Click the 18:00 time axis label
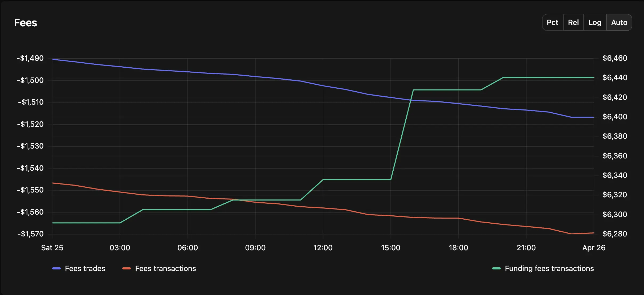The height and width of the screenshot is (295, 644). (458, 248)
